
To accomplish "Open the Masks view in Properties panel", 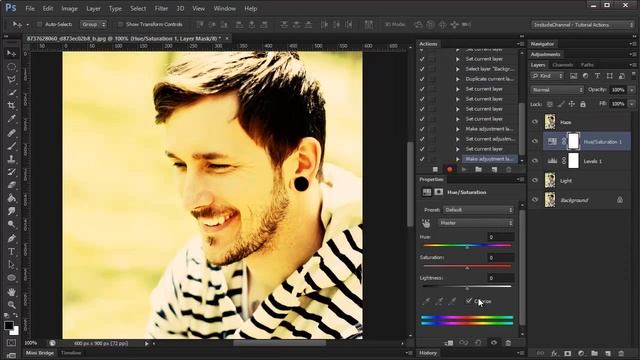I will (439, 192).
